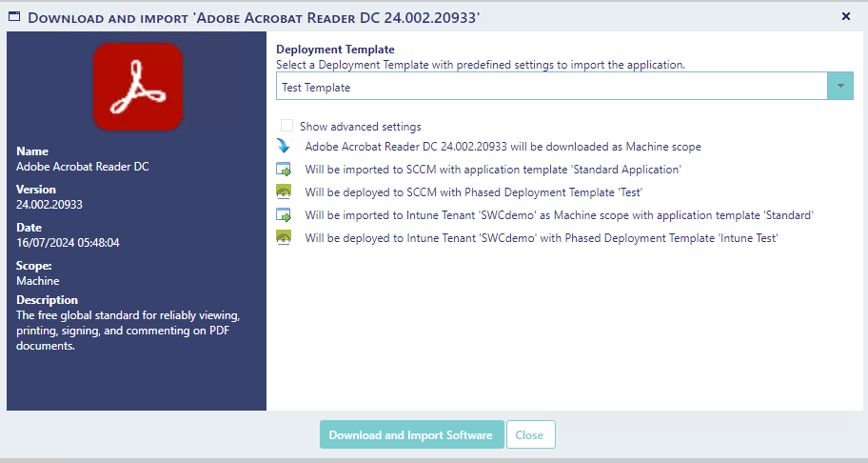Click the 'Version' label in the sidebar
Viewport: 868px width, 463px height.
coord(36,190)
